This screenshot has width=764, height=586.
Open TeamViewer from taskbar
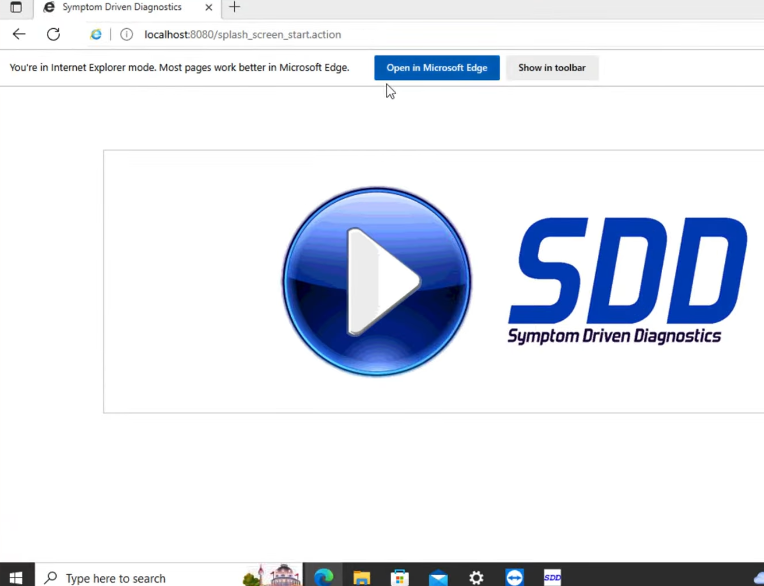(515, 578)
